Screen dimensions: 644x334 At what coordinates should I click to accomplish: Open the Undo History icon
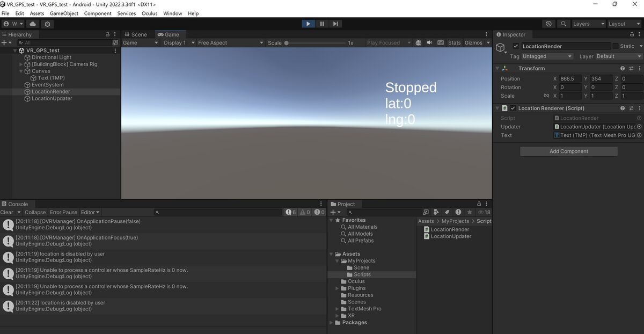pos(548,24)
